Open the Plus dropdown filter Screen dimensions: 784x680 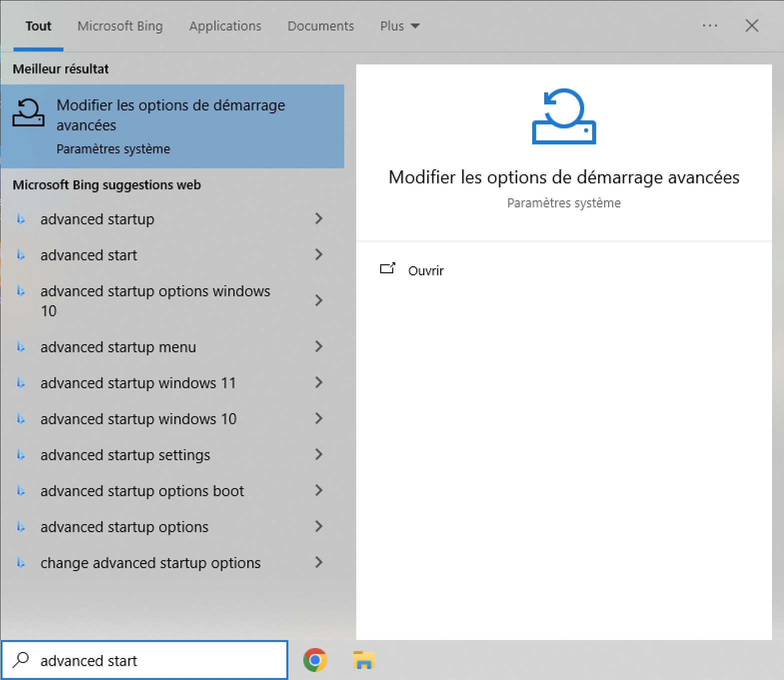click(x=400, y=26)
